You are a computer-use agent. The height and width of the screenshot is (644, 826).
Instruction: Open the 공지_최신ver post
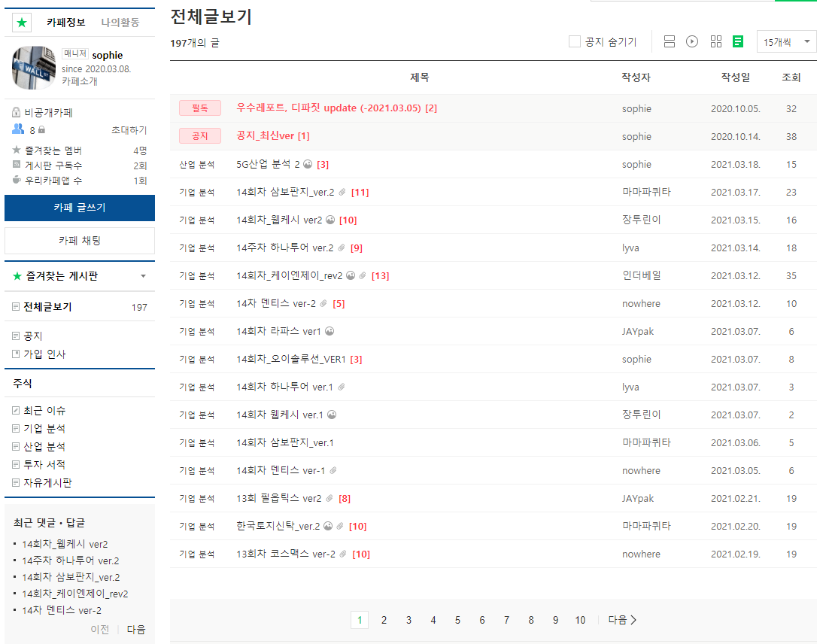[266, 135]
